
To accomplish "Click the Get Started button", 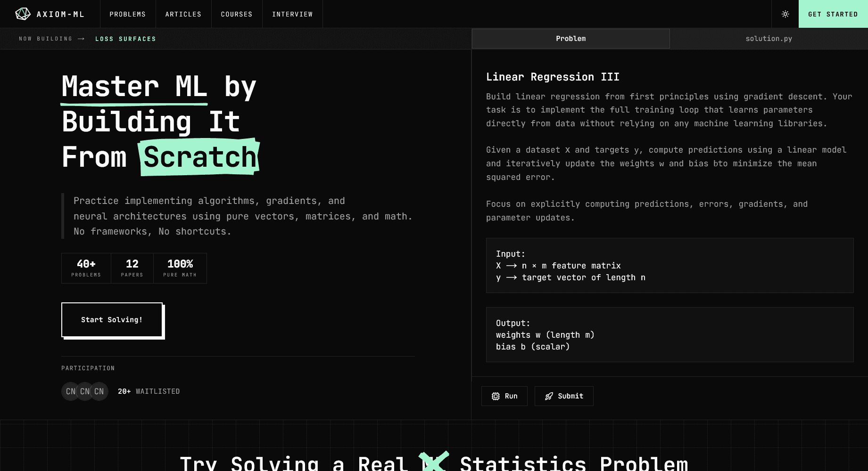I will tap(833, 14).
